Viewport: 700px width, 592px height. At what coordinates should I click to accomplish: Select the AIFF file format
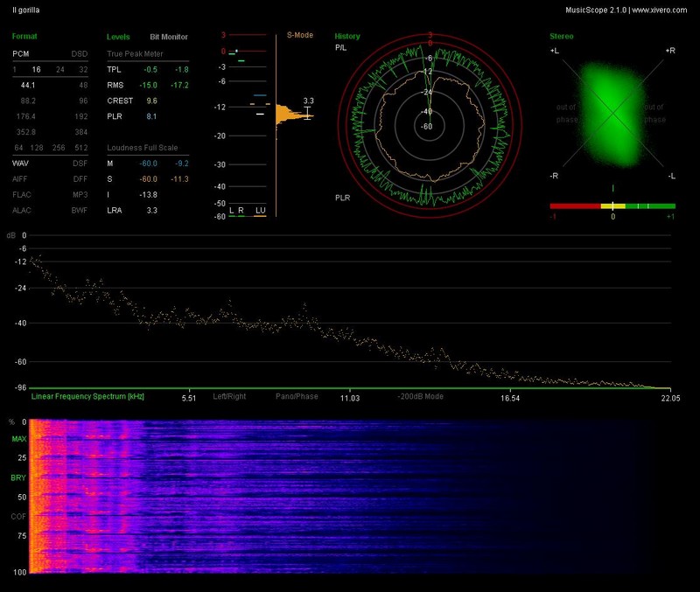coord(19,179)
